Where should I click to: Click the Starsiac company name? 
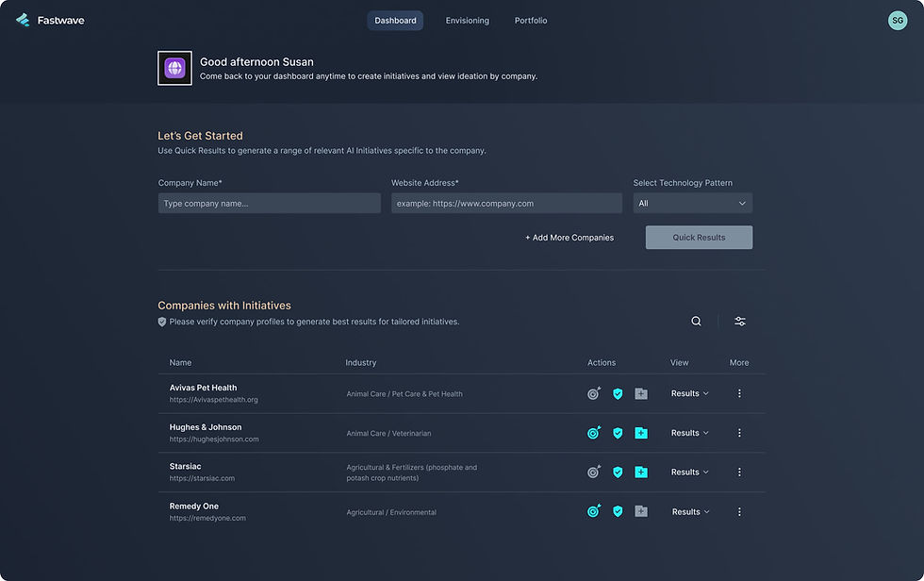[x=185, y=466]
